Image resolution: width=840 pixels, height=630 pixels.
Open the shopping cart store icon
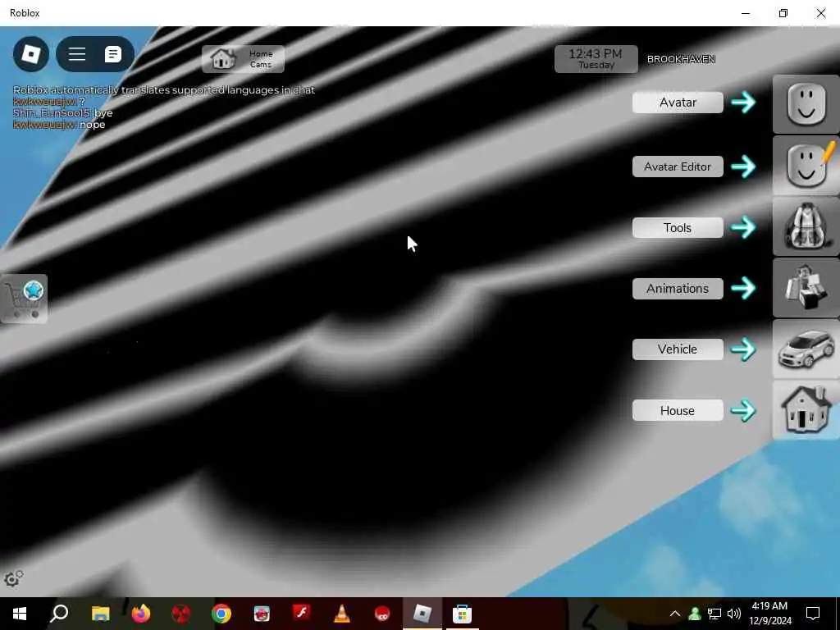click(x=24, y=299)
